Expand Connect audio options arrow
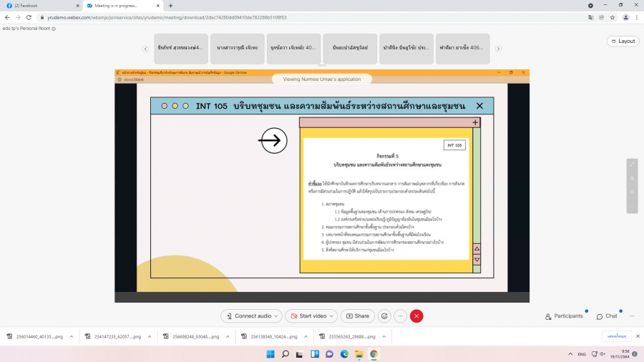Screen dimensions: 644x362 tap(277, 316)
